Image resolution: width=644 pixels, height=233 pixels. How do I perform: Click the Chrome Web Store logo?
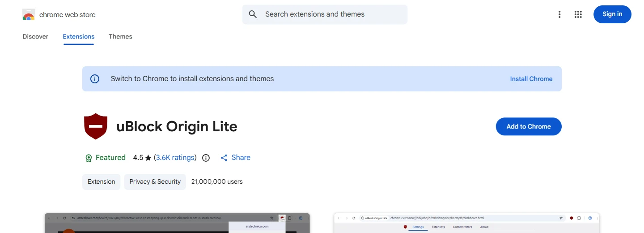[28, 15]
